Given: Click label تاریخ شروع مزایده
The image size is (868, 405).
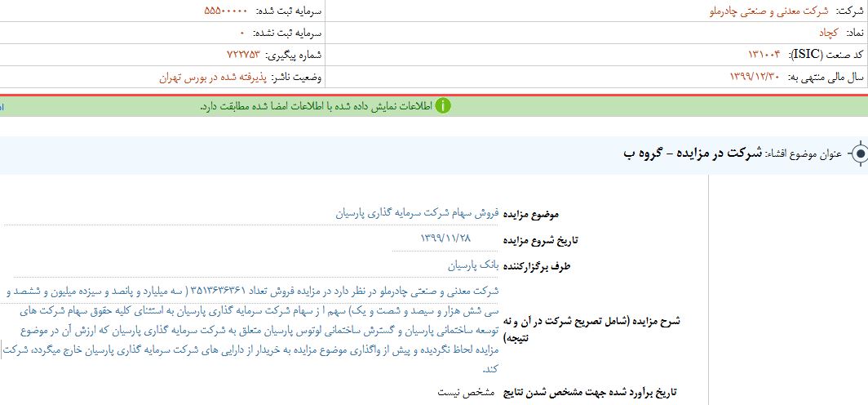Looking at the screenshot, I should (540, 240).
